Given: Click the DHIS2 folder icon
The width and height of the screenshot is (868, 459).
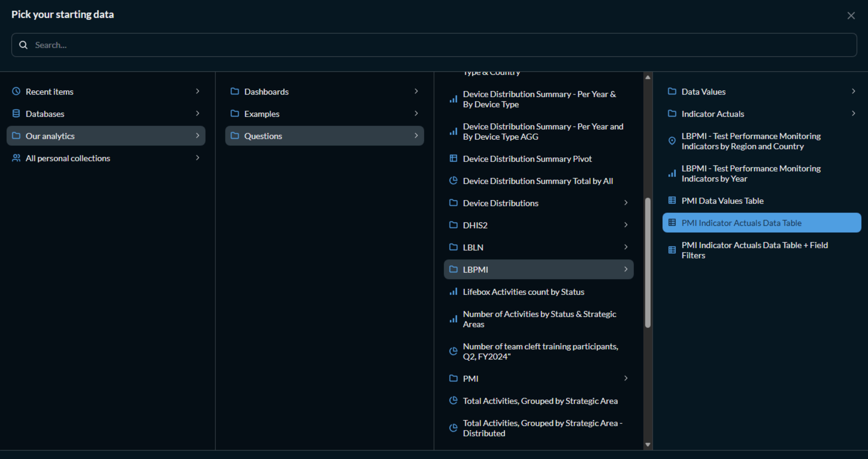Looking at the screenshot, I should coord(453,225).
